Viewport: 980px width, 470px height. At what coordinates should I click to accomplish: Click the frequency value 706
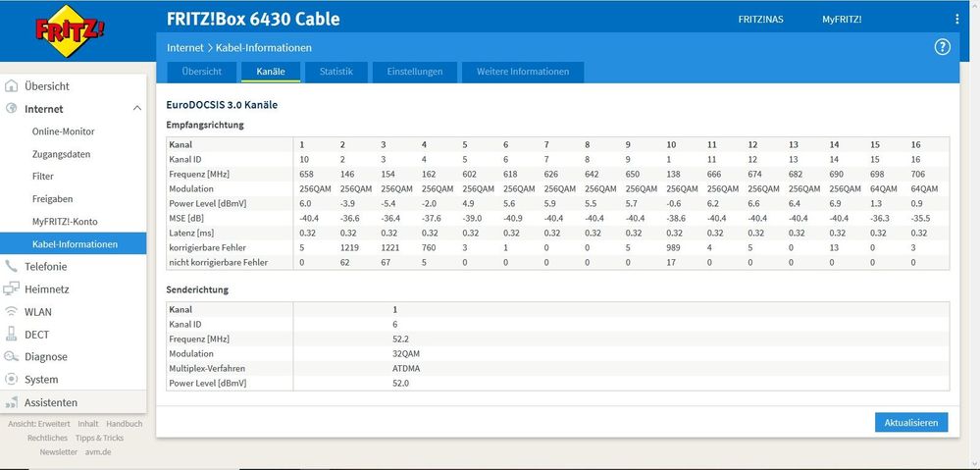pos(917,174)
